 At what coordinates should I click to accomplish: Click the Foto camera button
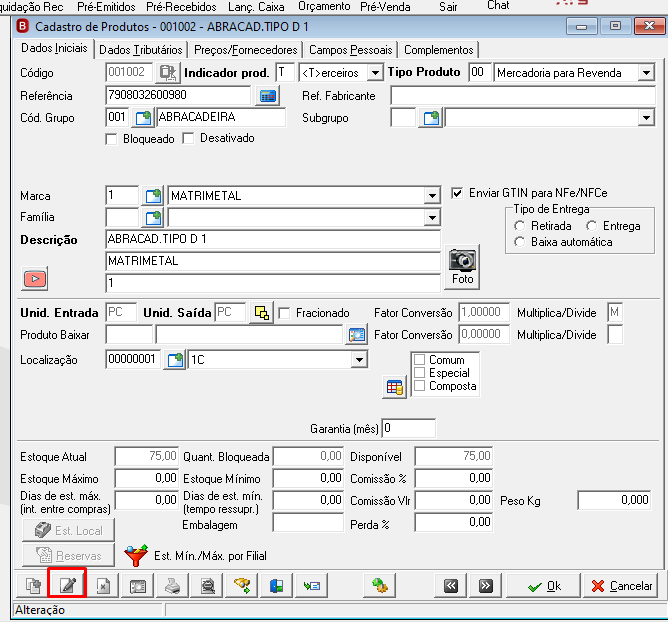pos(462,267)
